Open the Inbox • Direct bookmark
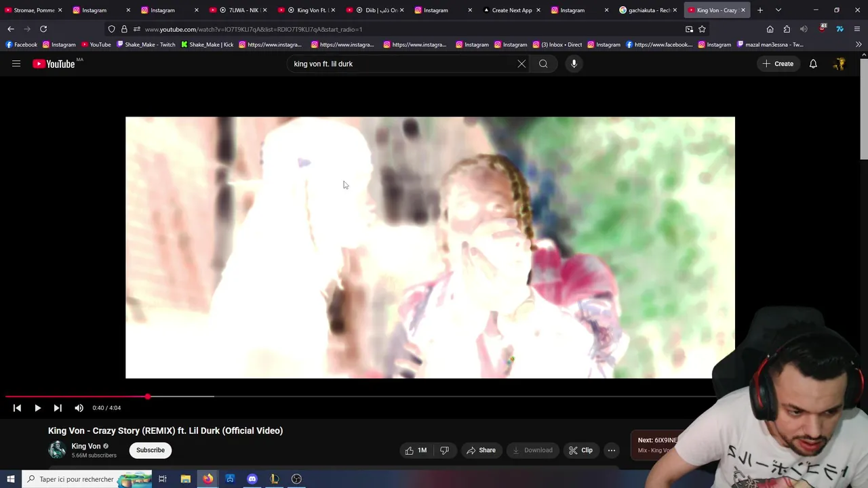This screenshot has height=488, width=868. [x=557, y=45]
